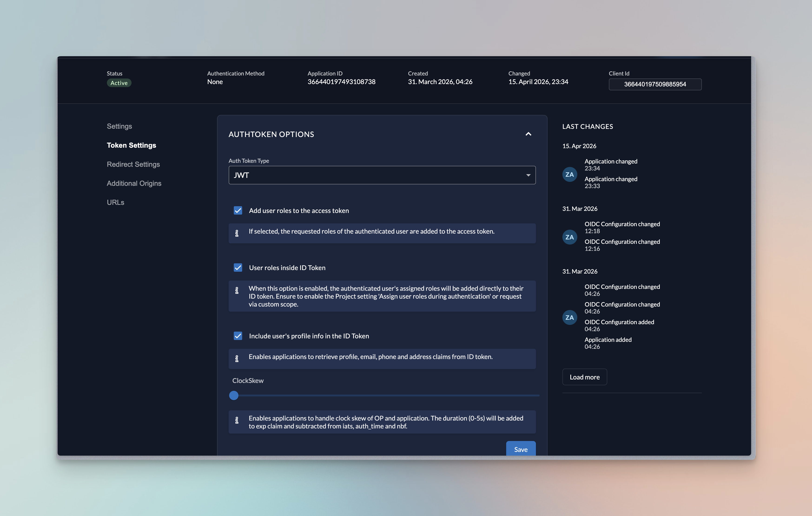
Task: Click the ClockSkew label
Action: 248,381
